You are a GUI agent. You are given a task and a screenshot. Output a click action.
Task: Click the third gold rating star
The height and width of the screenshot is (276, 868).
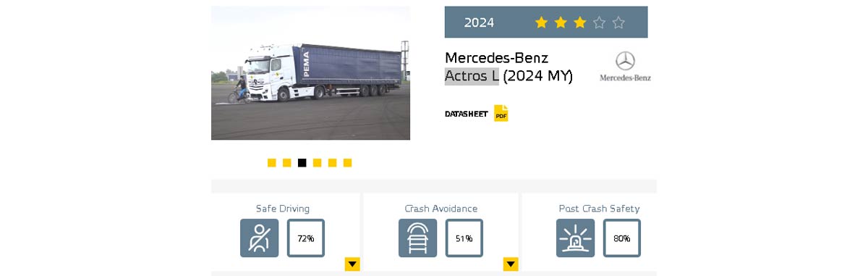579,22
